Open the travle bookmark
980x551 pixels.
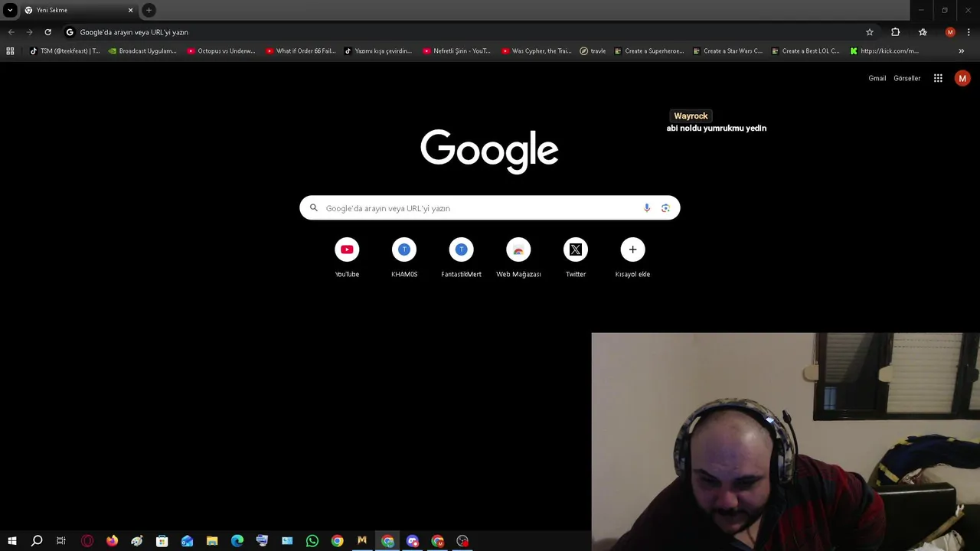[x=593, y=51]
